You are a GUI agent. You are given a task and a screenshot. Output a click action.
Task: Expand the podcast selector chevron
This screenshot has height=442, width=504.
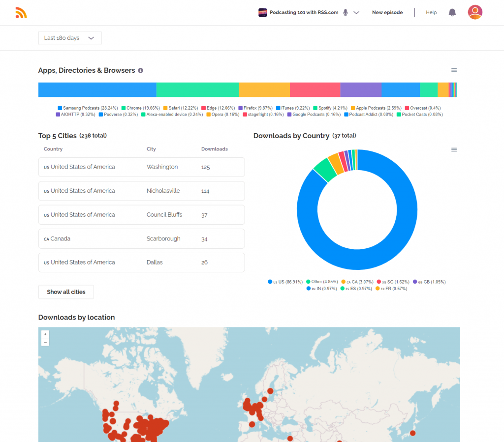356,13
